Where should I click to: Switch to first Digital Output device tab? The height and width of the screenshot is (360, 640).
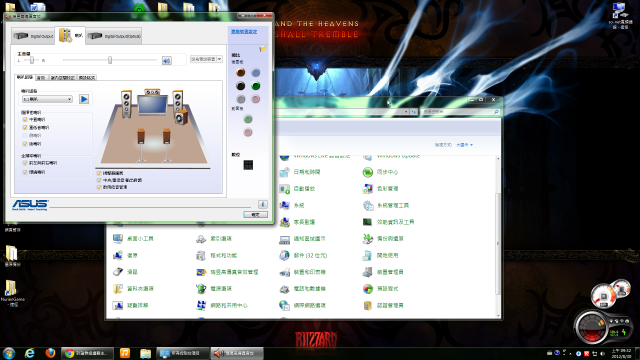point(33,36)
